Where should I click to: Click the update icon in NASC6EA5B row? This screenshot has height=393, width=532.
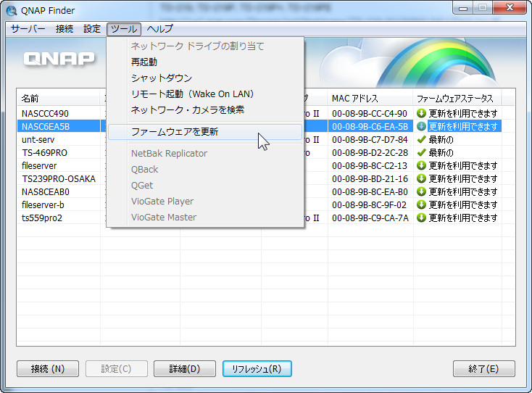coord(421,126)
